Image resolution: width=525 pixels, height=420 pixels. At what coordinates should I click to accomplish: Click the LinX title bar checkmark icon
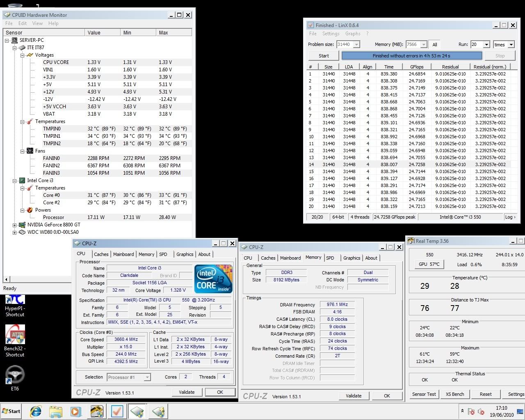pyautogui.click(x=310, y=25)
